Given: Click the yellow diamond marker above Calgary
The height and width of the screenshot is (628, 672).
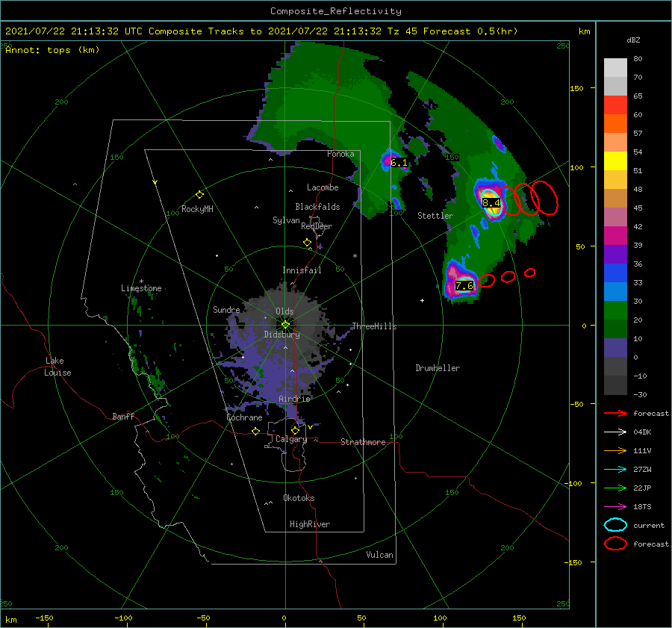Looking at the screenshot, I should (295, 430).
